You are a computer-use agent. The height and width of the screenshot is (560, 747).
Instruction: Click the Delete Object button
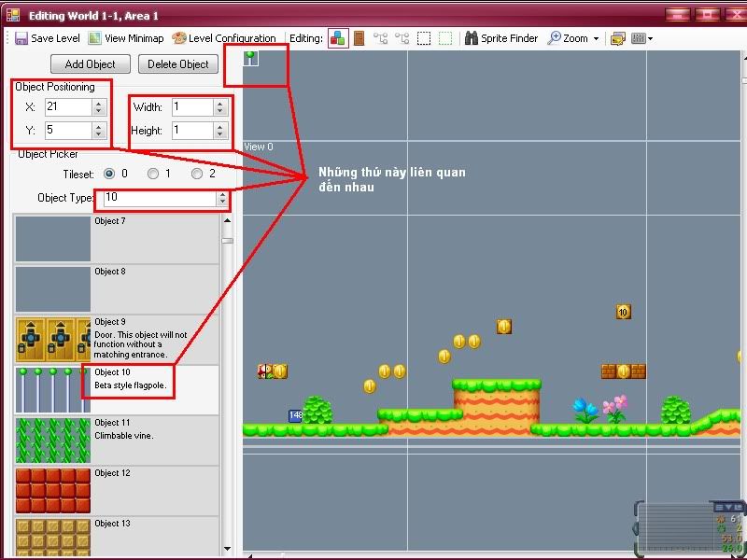pos(178,63)
